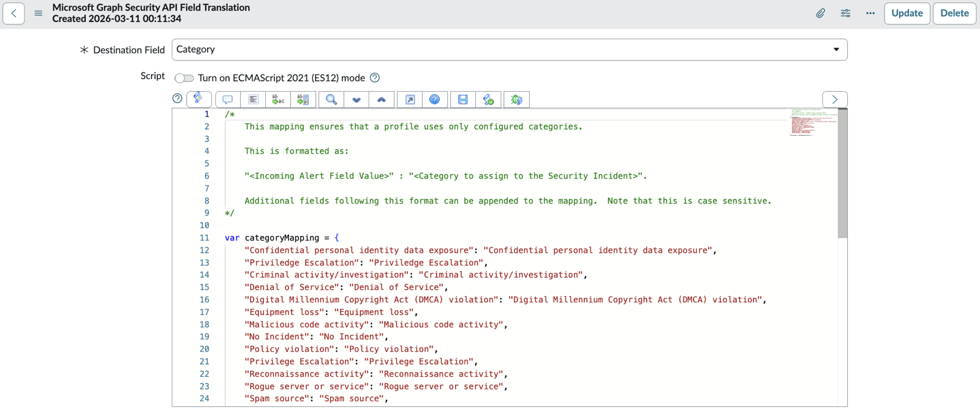Click the Replace toolbar icon
Screen dimensions: 980x416
[278, 100]
